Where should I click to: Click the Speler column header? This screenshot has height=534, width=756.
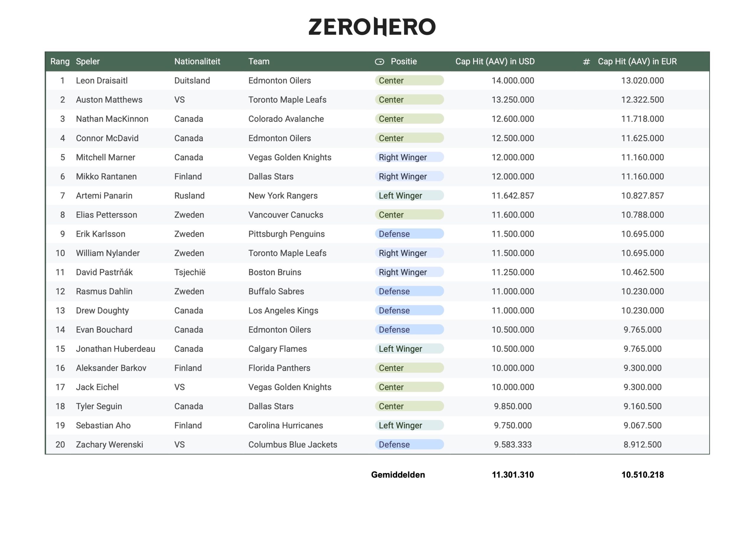pyautogui.click(x=88, y=62)
